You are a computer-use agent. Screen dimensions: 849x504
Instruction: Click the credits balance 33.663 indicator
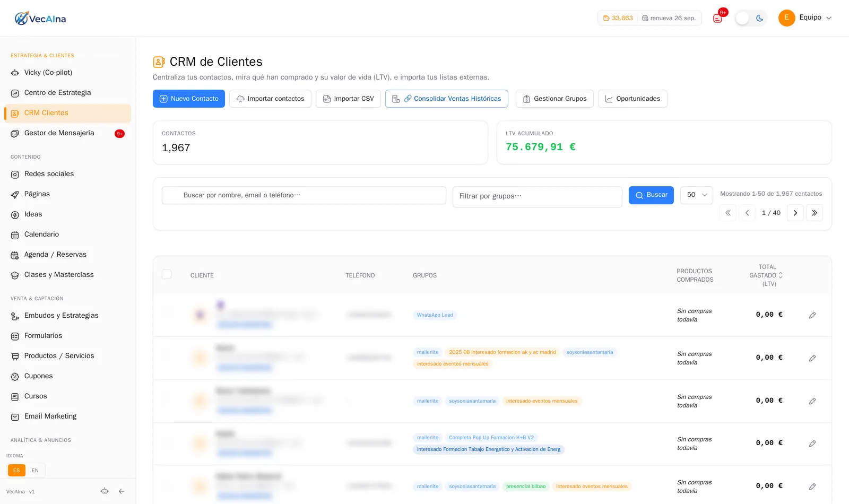click(x=618, y=18)
